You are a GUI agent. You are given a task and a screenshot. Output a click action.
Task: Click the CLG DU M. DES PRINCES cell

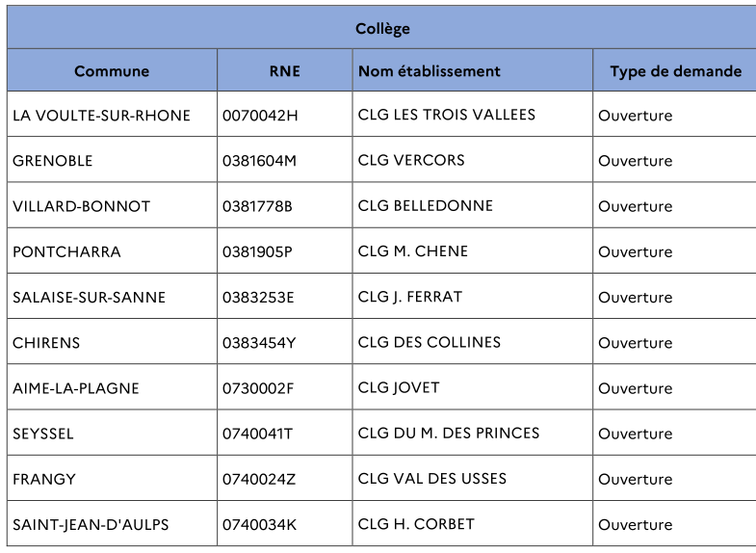[x=449, y=434]
